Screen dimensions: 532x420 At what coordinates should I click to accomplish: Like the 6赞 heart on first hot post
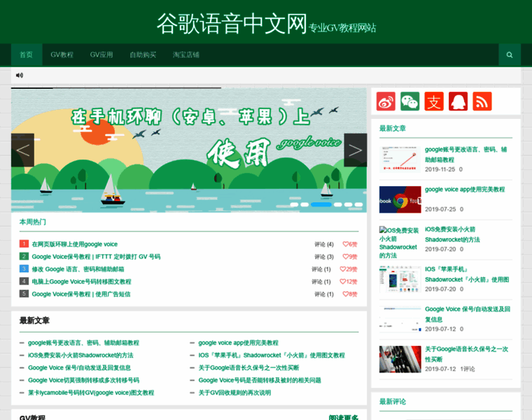(x=350, y=244)
